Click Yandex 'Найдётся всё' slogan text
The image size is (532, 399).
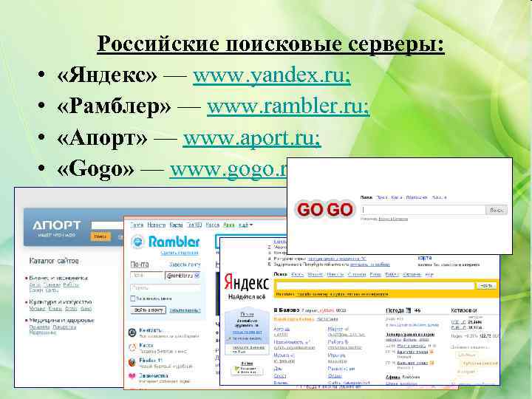coord(247,297)
